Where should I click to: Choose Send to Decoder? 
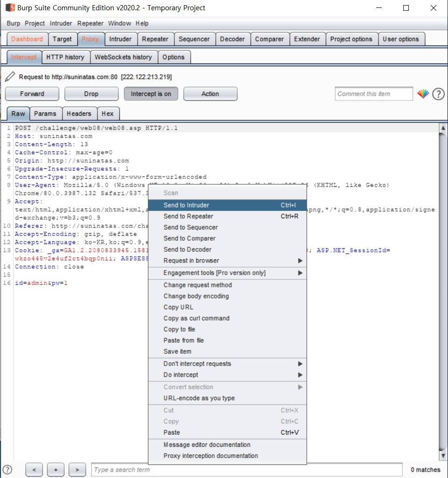click(227, 249)
